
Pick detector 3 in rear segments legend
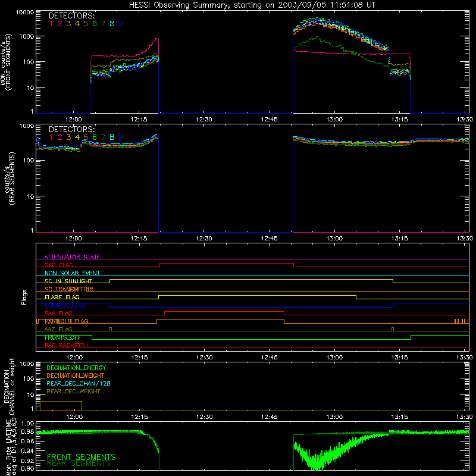68,137
